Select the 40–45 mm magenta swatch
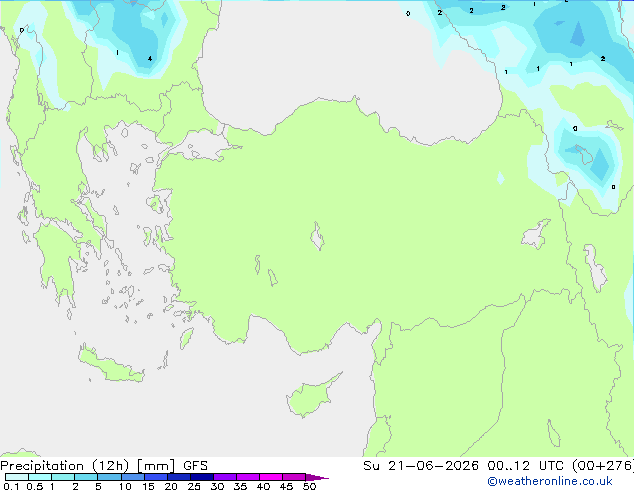Screen dimensions: 634x490 point(271,477)
